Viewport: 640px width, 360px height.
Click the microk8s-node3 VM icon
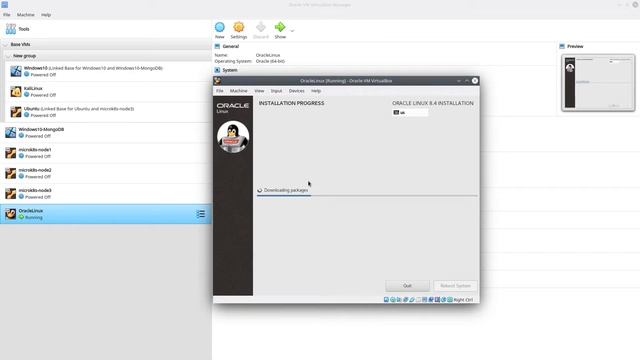(11, 193)
